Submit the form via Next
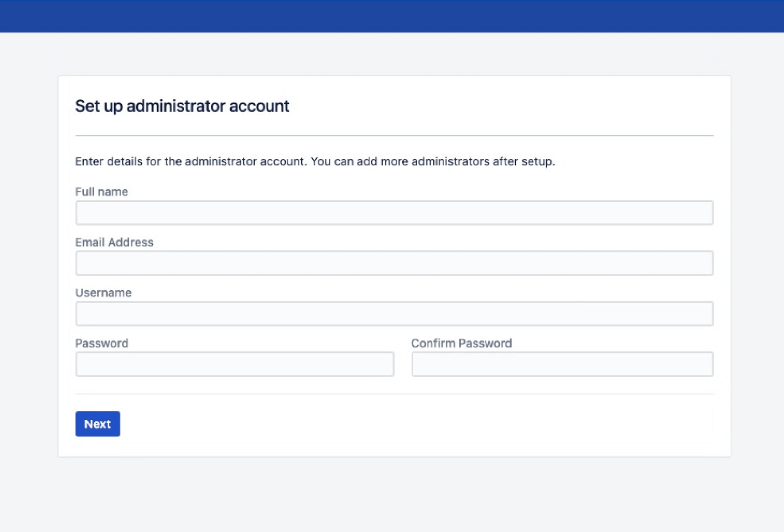Viewport: 784px width, 532px height. 97,424
